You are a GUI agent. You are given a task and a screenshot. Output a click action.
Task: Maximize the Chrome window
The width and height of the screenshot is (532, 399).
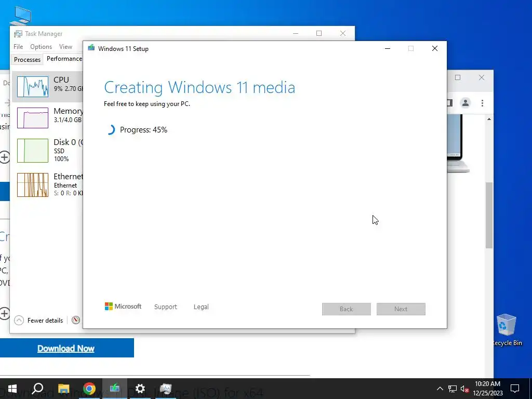[x=458, y=77]
